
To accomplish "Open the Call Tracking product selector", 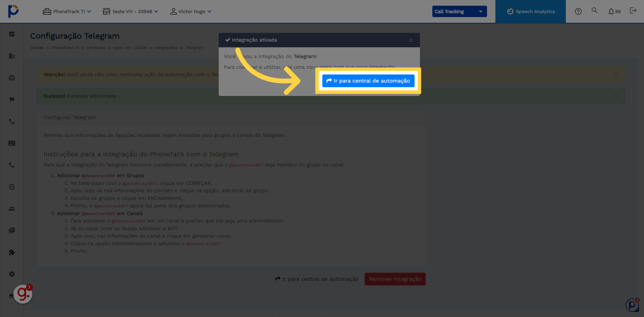I will 459,11.
